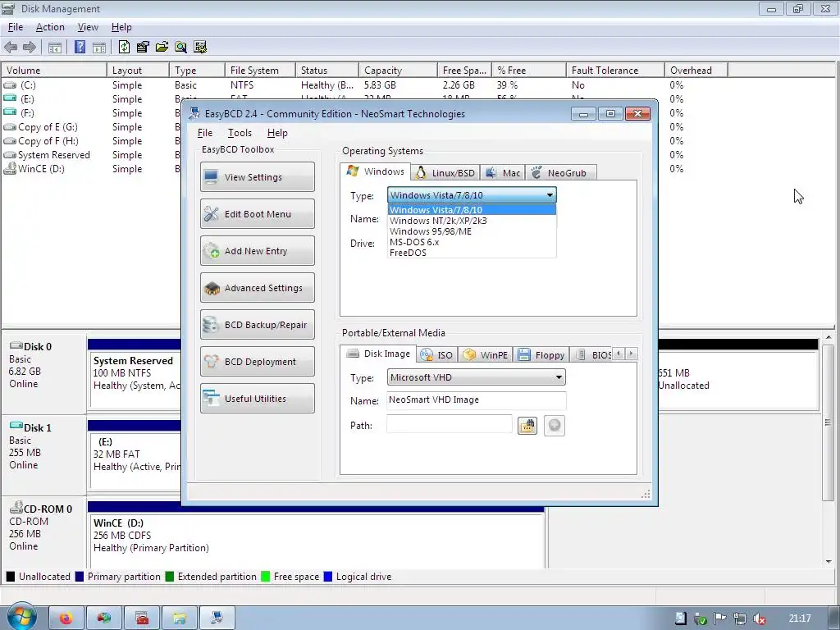Click the Refresh icon in Disk Management toolbar
840x630 pixels.
[x=124, y=47]
